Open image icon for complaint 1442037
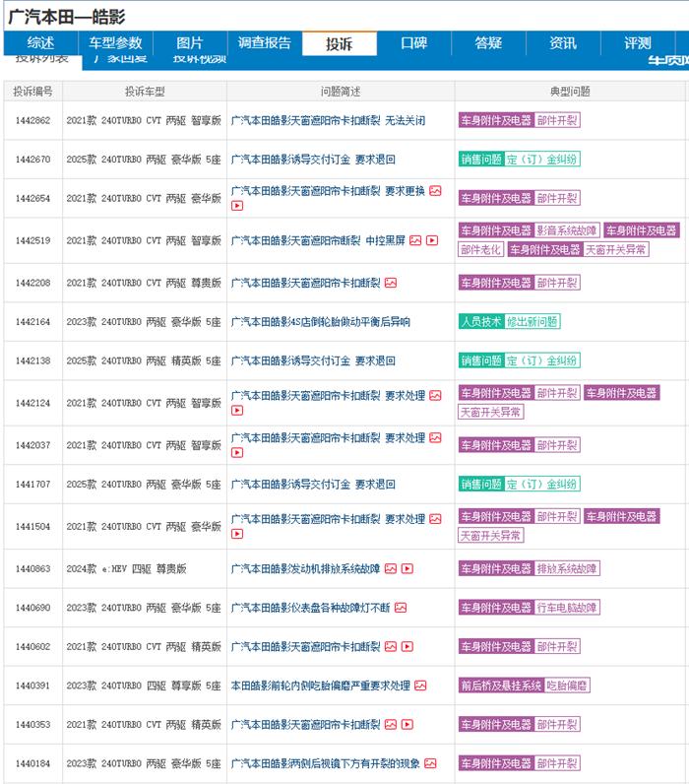This screenshot has height=784, width=689. [435, 438]
